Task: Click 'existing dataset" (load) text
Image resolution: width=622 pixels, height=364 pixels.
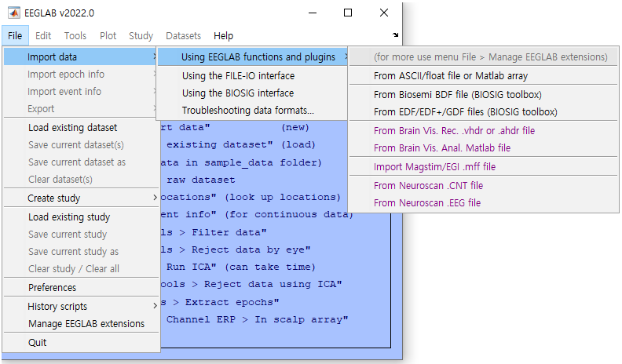Action: click(x=241, y=145)
